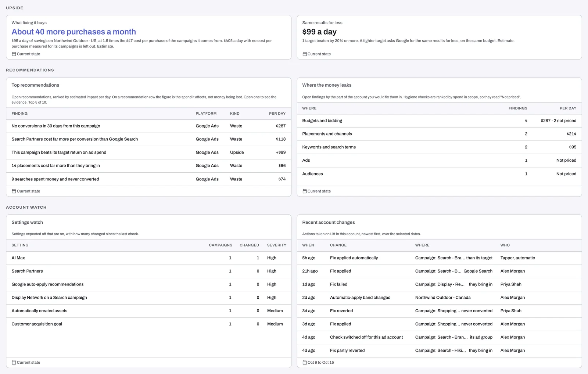
Task: Select the Ads row in money leaks
Action: coord(439,160)
